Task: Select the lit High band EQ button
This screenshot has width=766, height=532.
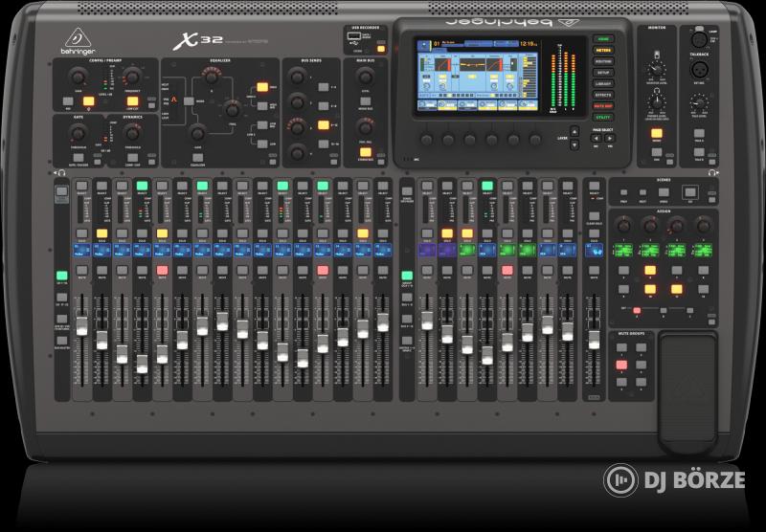Action: point(262,87)
